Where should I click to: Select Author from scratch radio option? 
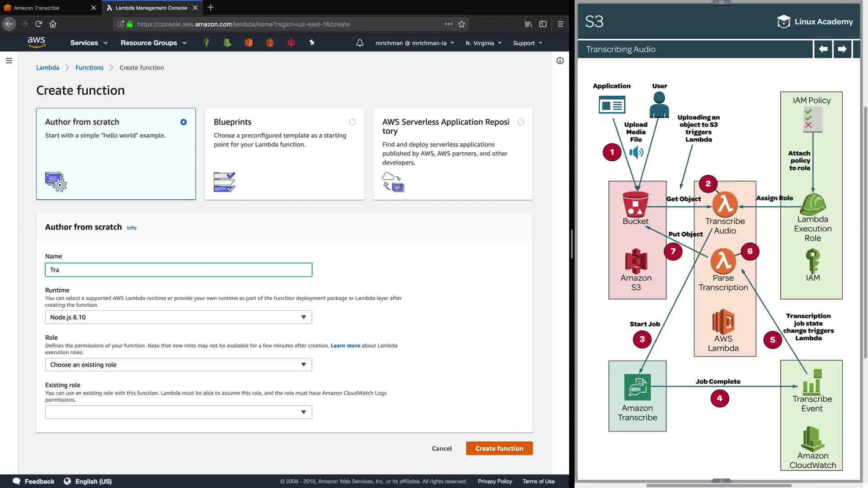184,122
